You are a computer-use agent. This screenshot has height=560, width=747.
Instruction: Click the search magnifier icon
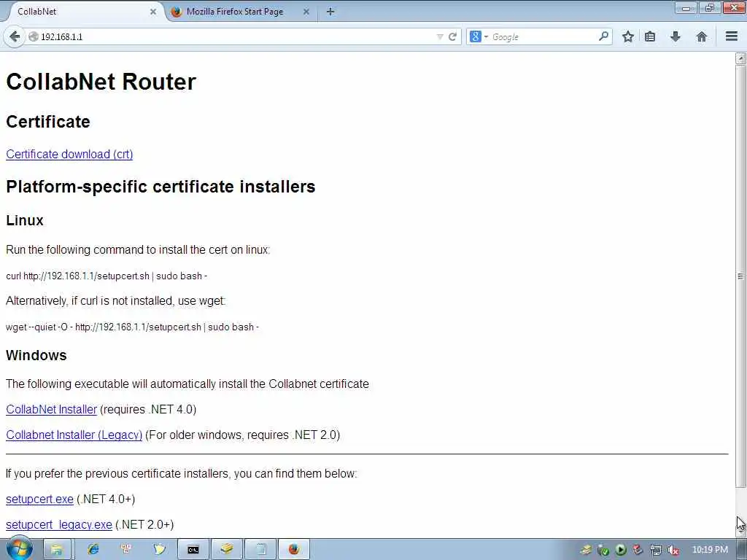point(603,36)
